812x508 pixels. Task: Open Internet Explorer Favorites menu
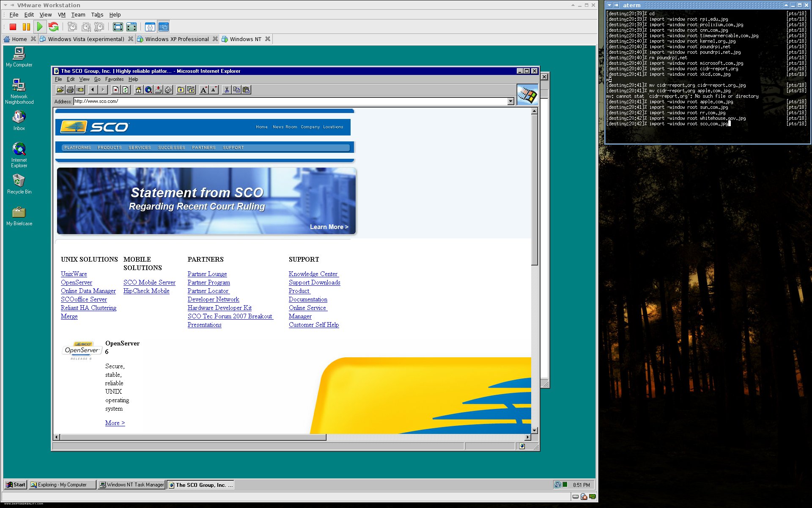114,79
